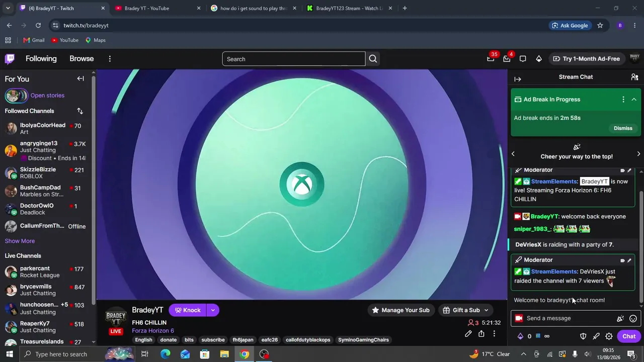The image size is (644, 362).
Task: Share the stream via share icon
Action: click(481, 333)
